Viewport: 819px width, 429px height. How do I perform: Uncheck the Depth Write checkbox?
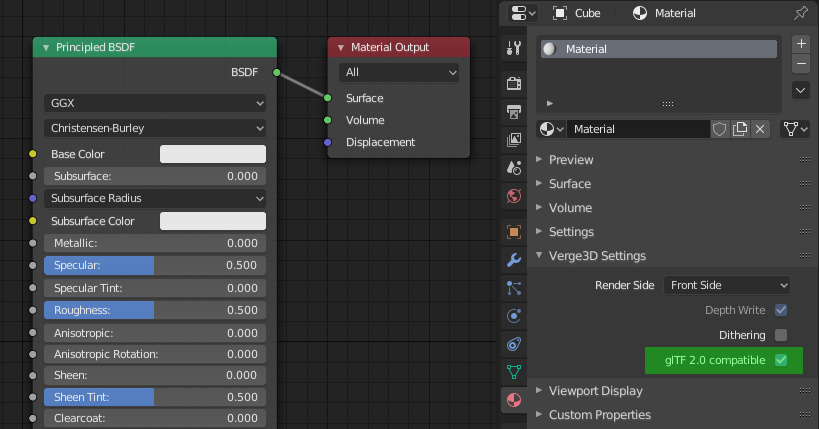(x=781, y=310)
